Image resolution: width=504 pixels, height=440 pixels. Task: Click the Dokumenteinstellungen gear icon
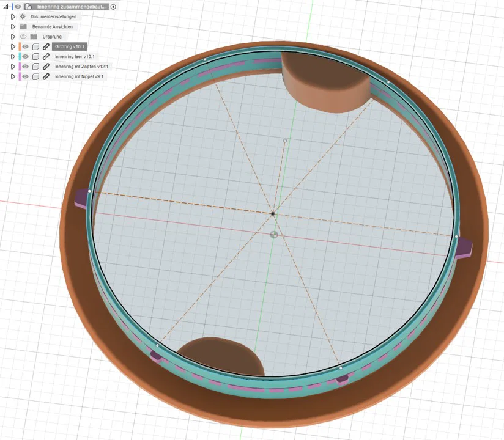click(x=23, y=16)
